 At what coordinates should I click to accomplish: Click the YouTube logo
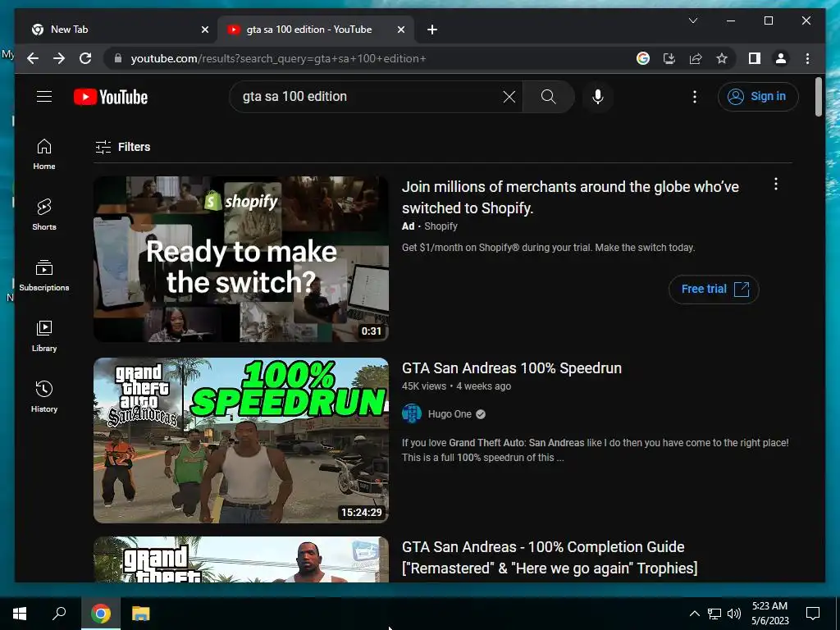111,97
